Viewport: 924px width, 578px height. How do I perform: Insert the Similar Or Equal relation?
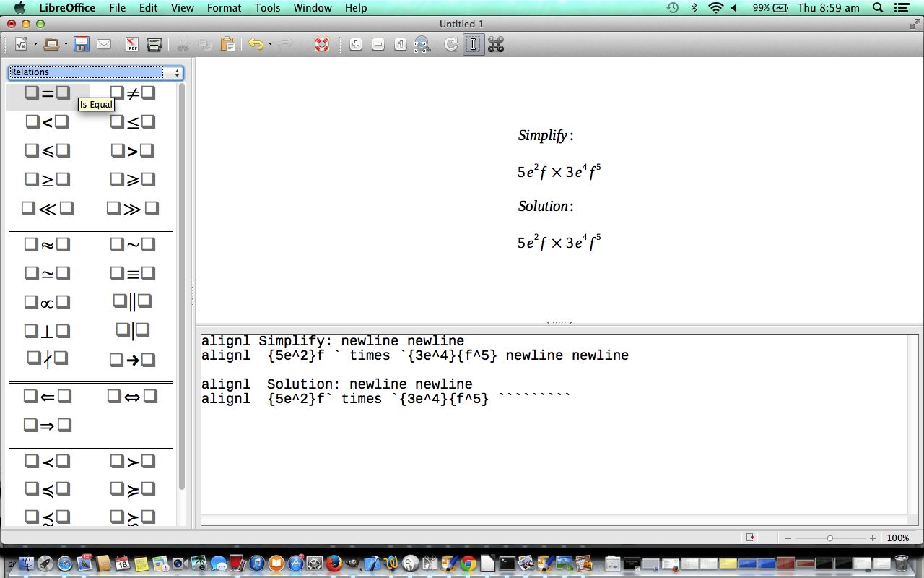pyautogui.click(x=48, y=274)
